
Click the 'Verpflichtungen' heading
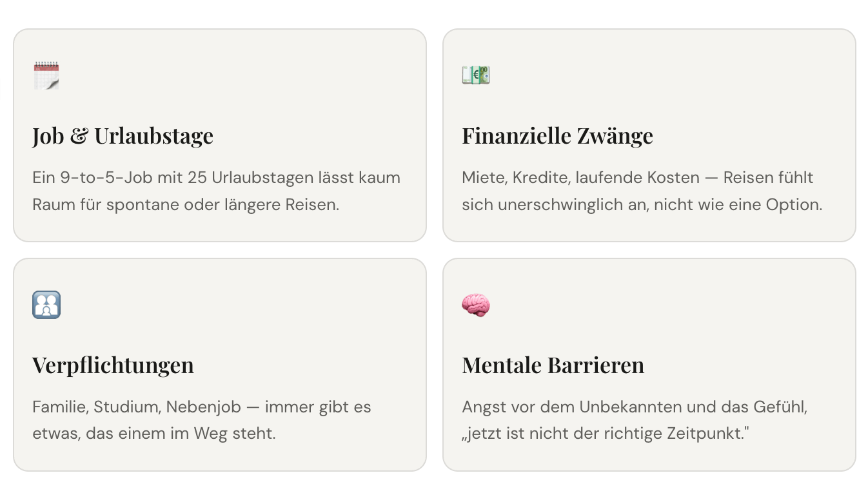pyautogui.click(x=113, y=365)
